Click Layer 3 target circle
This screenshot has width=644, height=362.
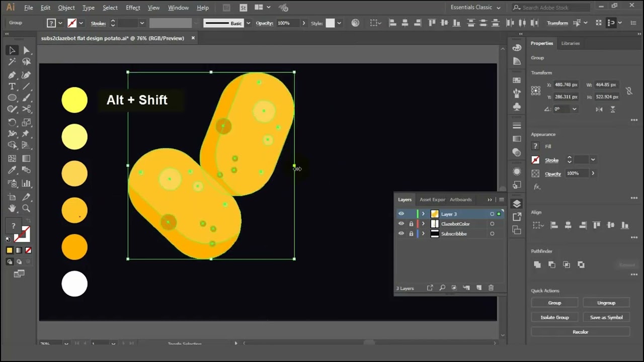tap(492, 214)
